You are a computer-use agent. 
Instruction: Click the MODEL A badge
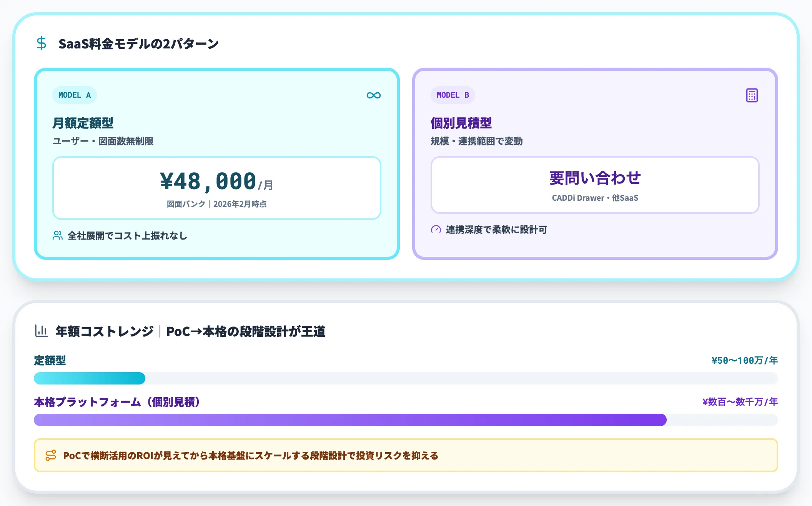pos(74,95)
